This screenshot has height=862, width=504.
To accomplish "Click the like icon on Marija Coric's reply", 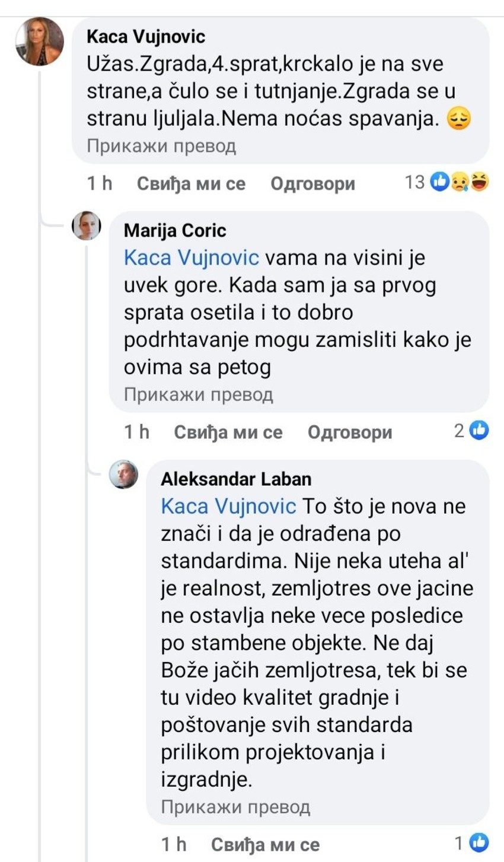I will click(479, 430).
